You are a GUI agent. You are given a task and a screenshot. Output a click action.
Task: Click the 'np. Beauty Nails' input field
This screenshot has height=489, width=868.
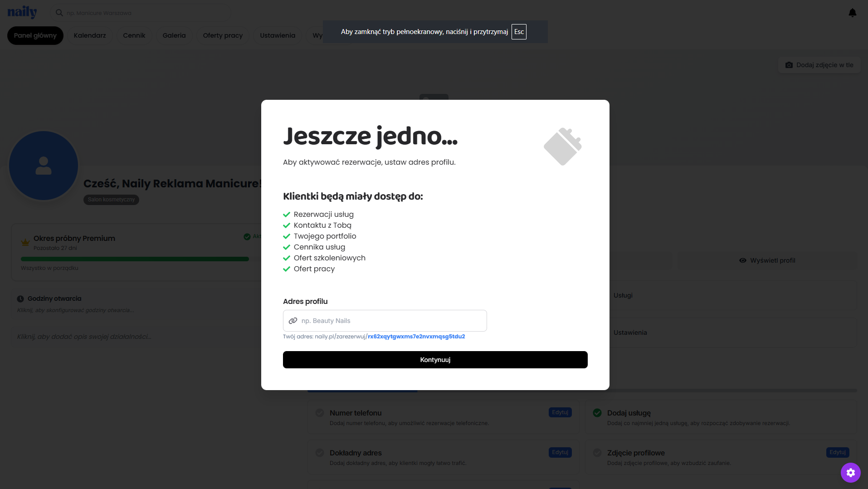385,321
